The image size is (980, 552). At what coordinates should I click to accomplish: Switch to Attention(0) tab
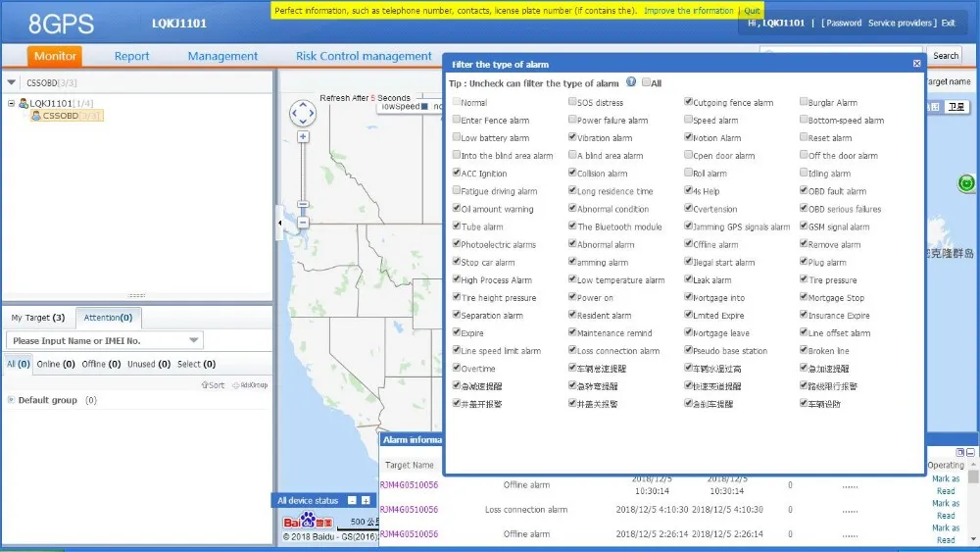pos(108,318)
